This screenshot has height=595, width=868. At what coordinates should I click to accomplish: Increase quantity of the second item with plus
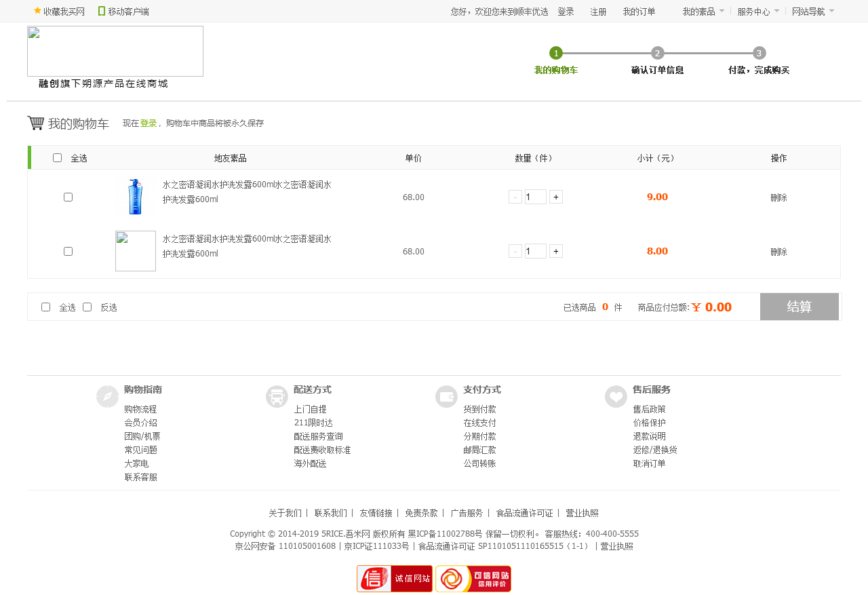(556, 251)
